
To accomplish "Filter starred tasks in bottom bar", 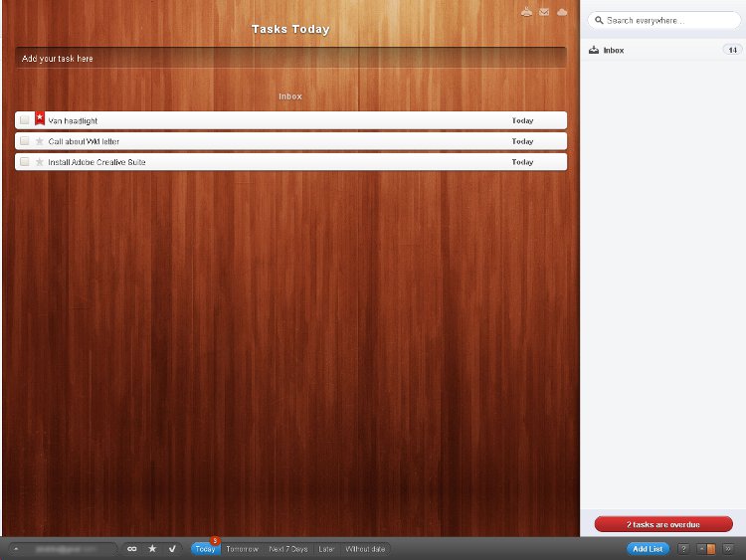I will (x=152, y=549).
